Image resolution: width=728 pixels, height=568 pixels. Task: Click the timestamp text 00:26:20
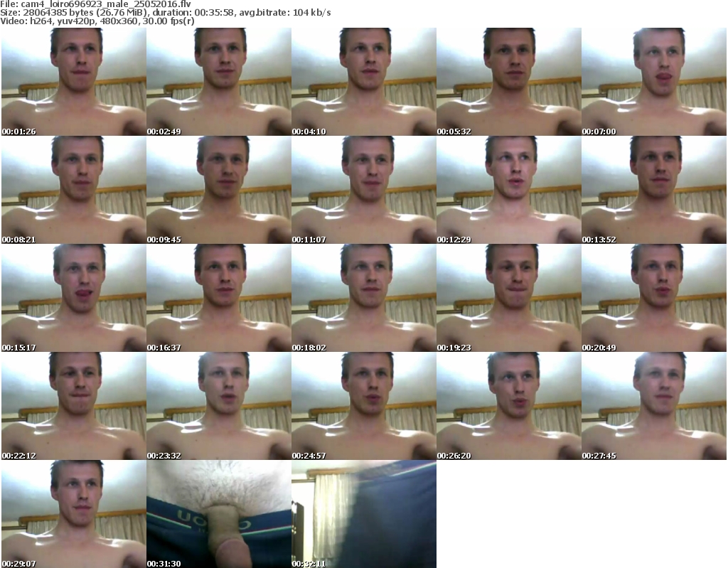tap(454, 456)
